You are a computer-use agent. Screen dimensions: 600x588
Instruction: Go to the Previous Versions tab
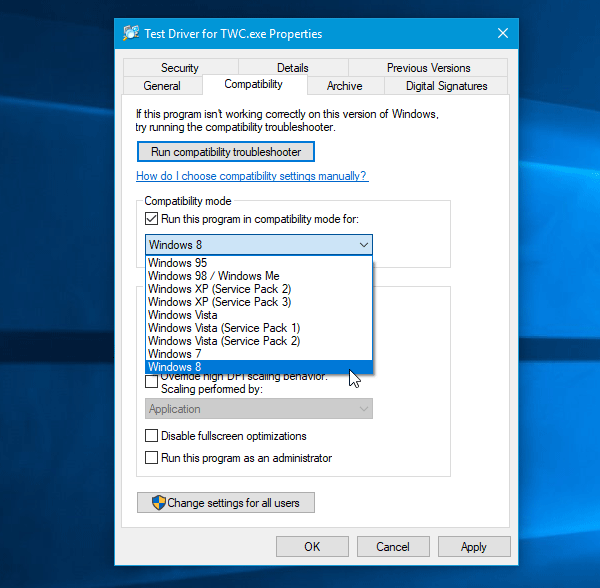(428, 68)
